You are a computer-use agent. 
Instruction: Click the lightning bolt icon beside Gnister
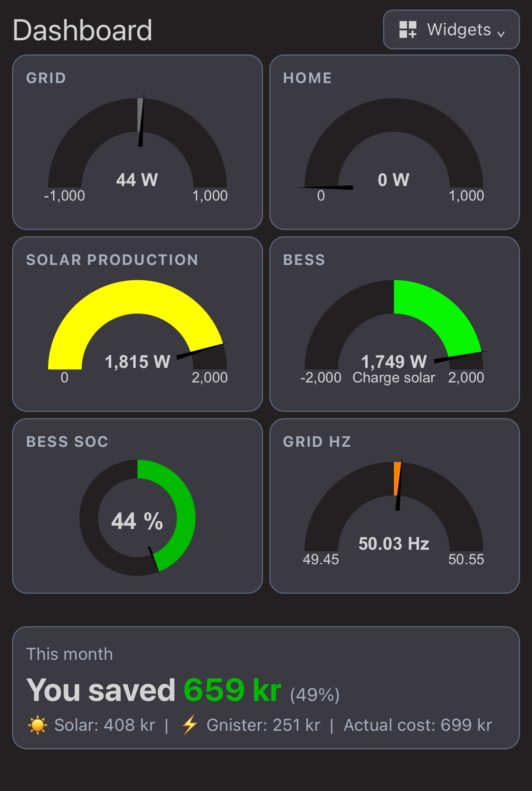pyautogui.click(x=190, y=725)
